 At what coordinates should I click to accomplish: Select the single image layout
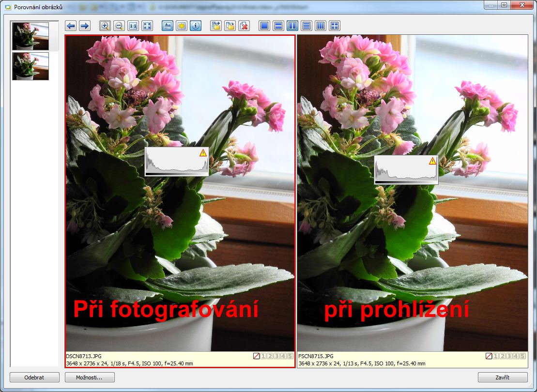point(264,26)
